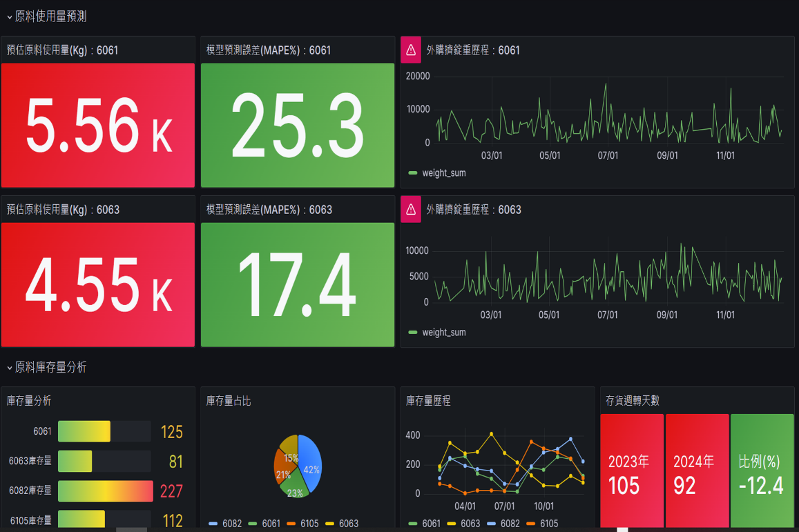Click the warning icon on 外購擠錠重歷程 6061 panel

411,50
